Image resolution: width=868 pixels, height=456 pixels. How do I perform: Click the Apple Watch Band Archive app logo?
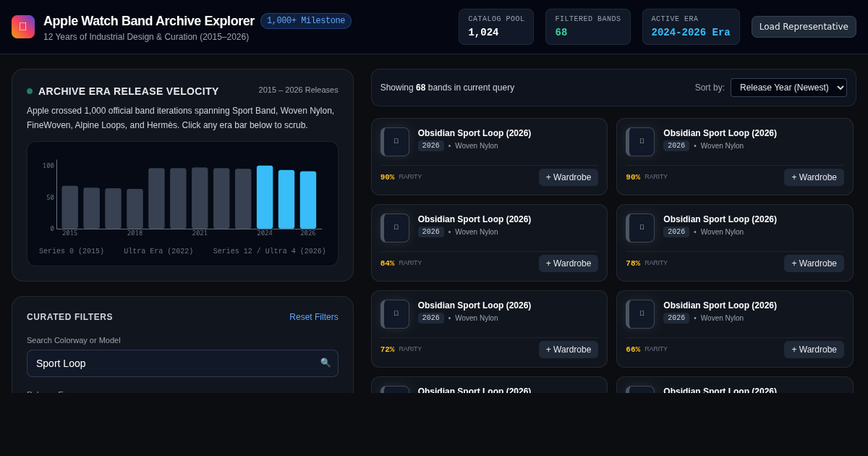click(23, 27)
